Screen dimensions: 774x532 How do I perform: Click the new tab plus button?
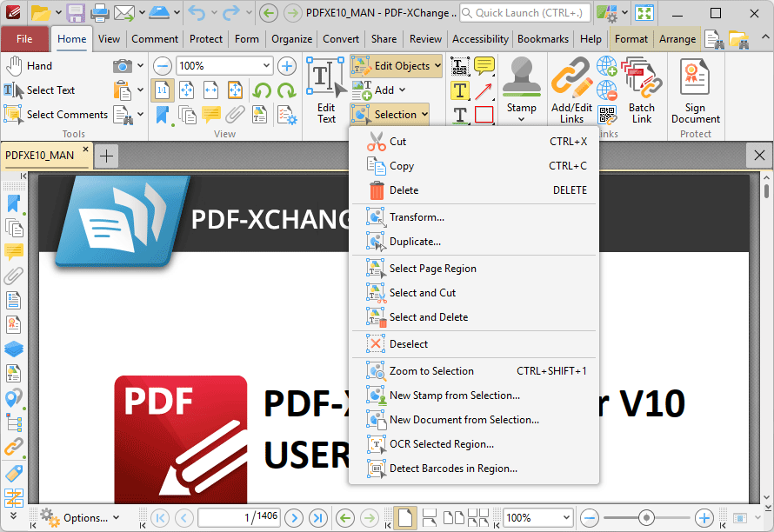coord(106,156)
